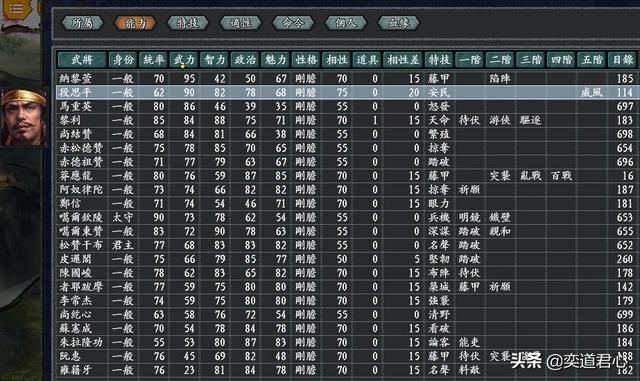Click the 一階 column header
The height and width of the screenshot is (381, 640).
pyautogui.click(x=470, y=60)
